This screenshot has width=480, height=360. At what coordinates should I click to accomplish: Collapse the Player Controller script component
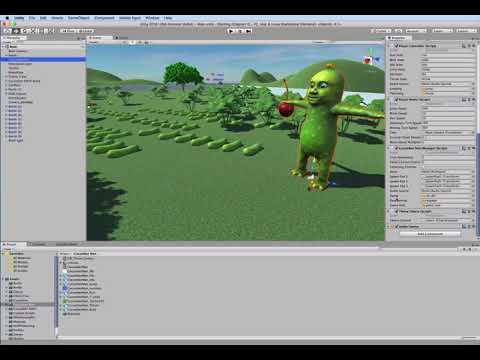click(389, 46)
